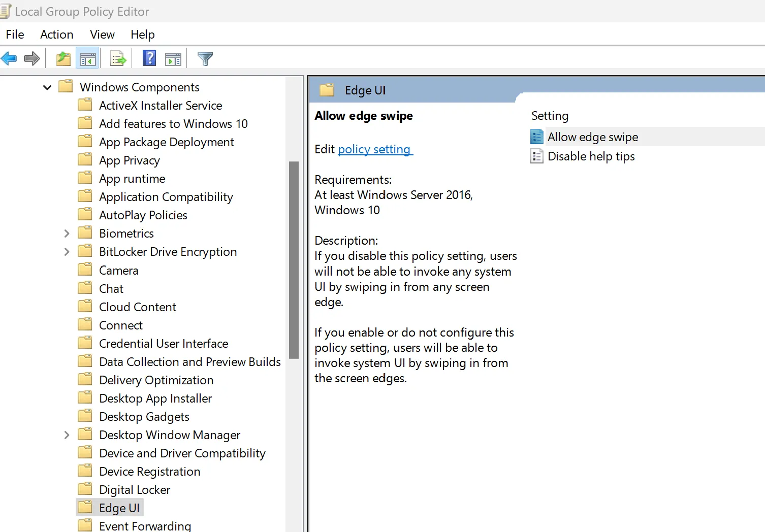Click the Edge UI header folder icon
The width and height of the screenshot is (765, 532).
[x=327, y=90]
